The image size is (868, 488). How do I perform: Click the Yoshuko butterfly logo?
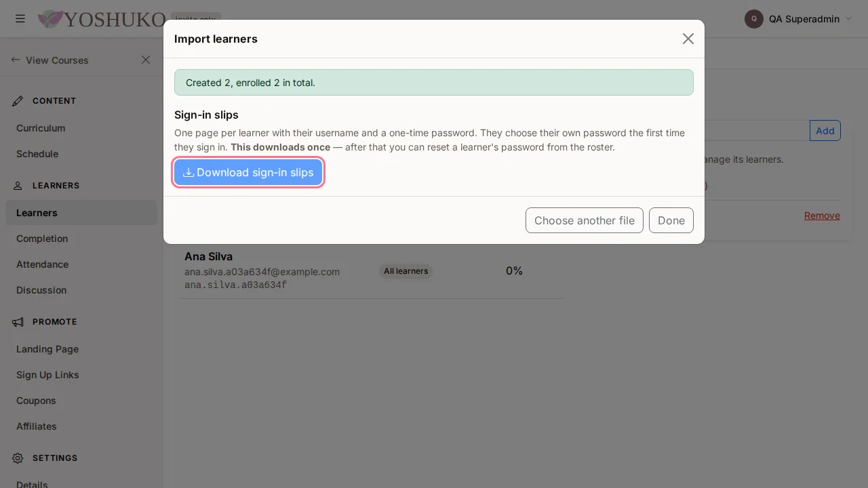(50, 19)
